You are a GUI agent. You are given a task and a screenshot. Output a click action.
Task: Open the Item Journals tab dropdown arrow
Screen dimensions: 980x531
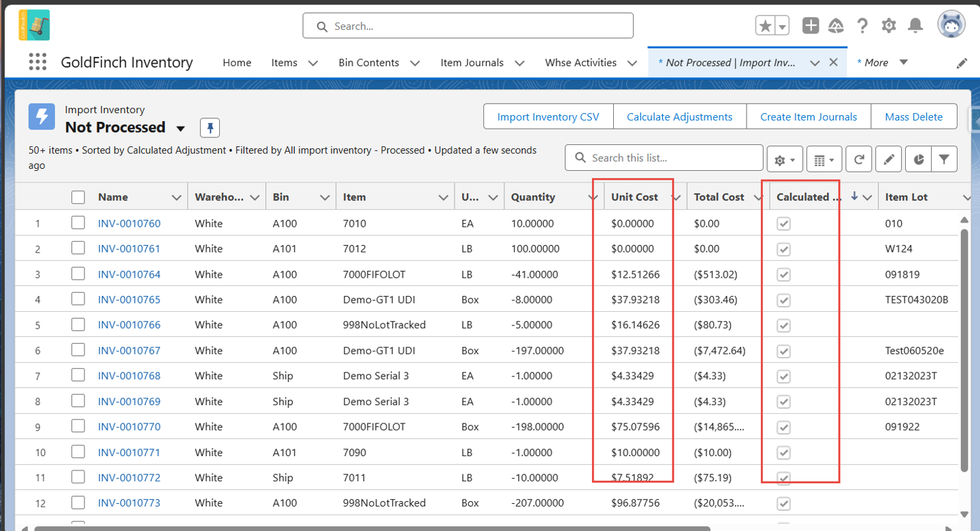point(519,63)
